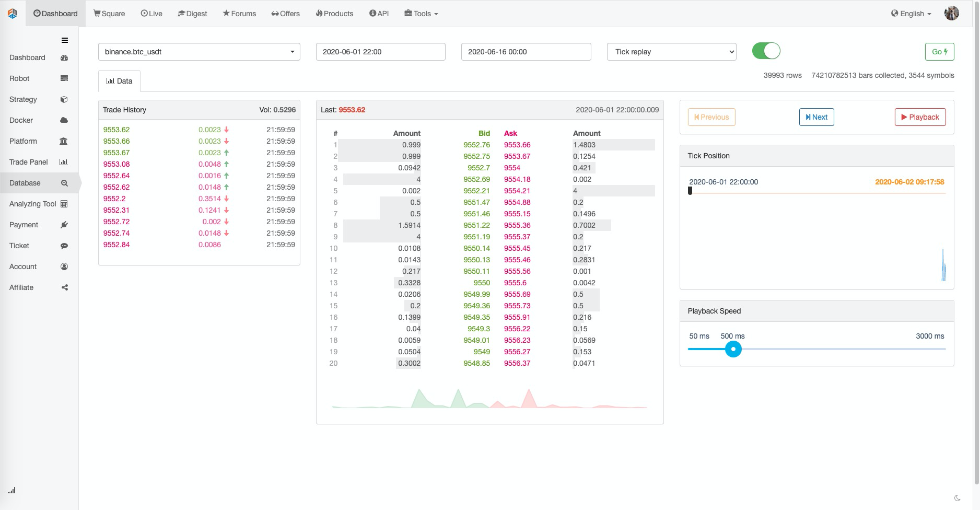Image resolution: width=980 pixels, height=510 pixels.
Task: Open the Tools menu
Action: (421, 14)
